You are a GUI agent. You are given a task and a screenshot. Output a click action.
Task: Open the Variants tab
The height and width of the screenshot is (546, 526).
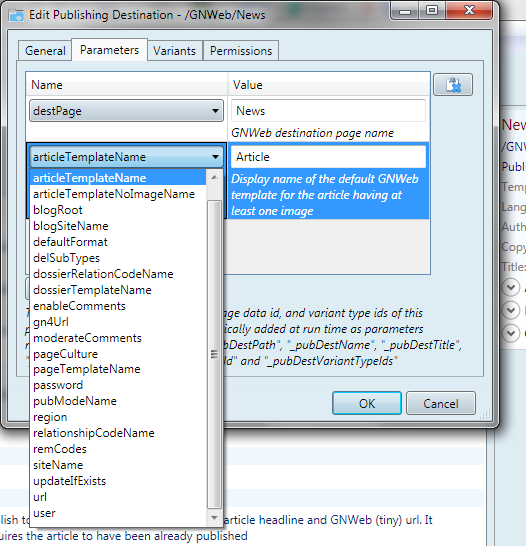click(x=174, y=51)
